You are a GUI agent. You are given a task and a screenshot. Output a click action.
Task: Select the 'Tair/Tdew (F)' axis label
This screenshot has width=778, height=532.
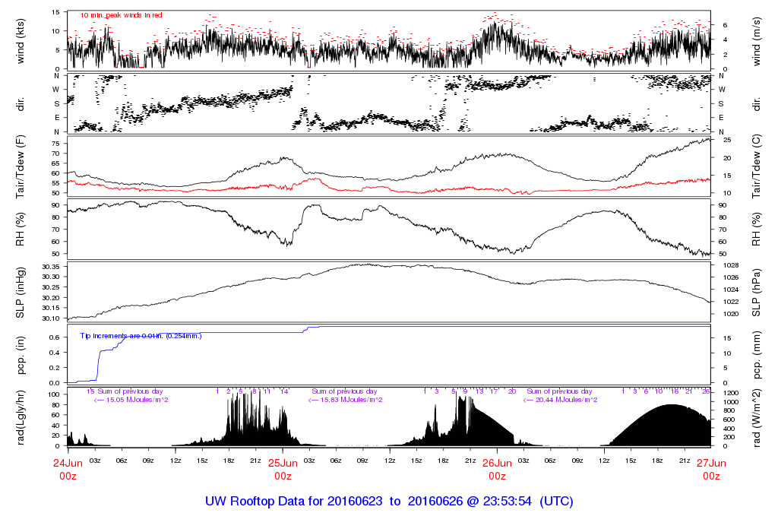click(x=21, y=166)
